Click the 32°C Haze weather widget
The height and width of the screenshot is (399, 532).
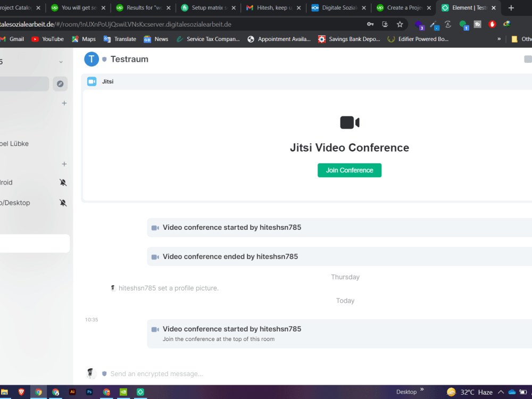pos(470,392)
